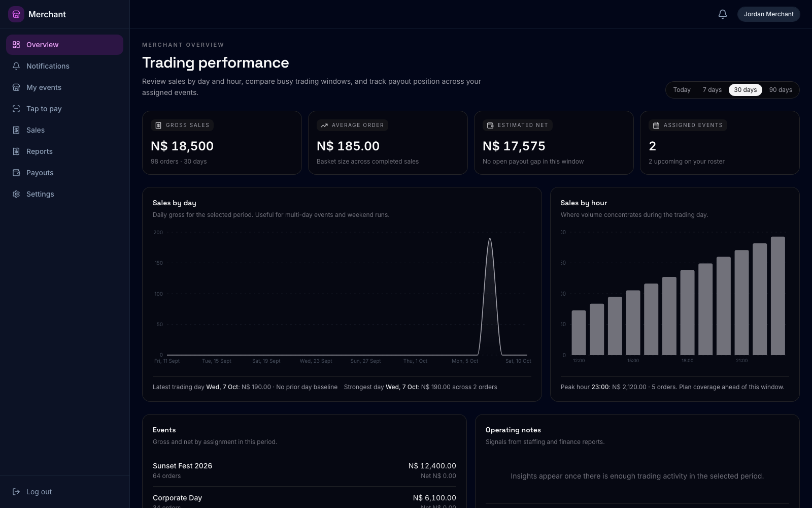
Task: Open the Reports section
Action: coord(64,151)
